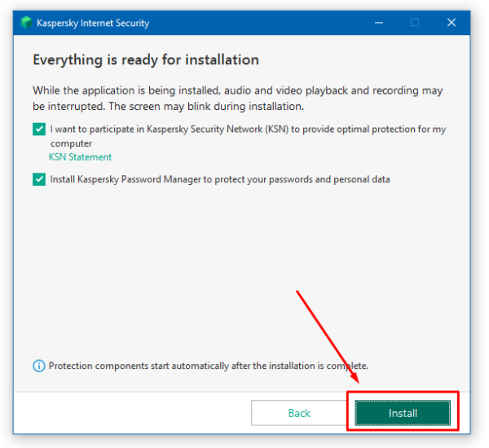489x448 pixels.
Task: Go back with the Back button
Action: 299,413
